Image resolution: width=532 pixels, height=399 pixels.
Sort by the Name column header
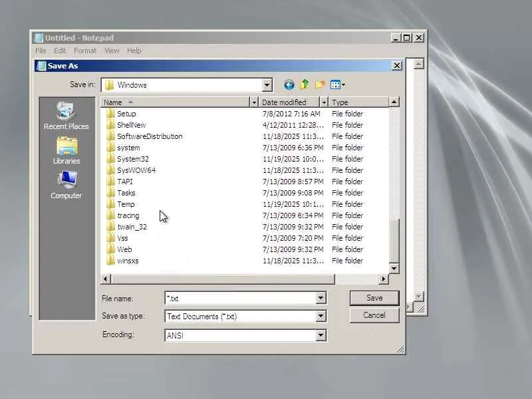click(175, 102)
